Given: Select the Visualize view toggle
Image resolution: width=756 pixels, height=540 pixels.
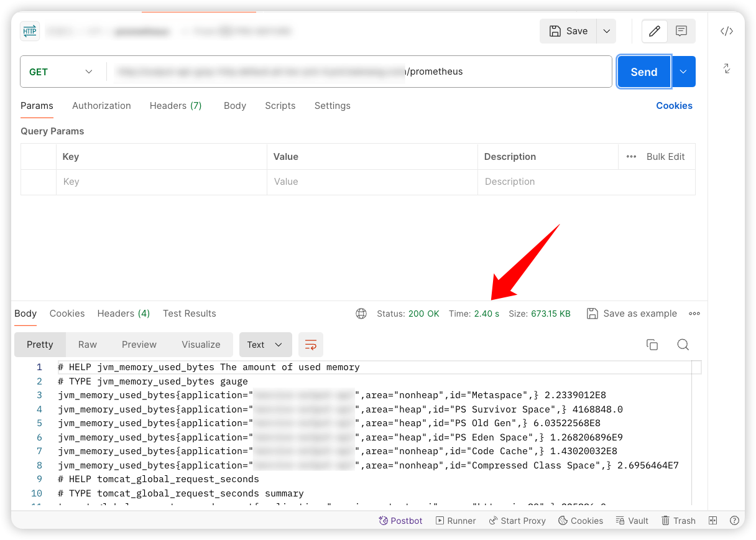Looking at the screenshot, I should coord(201,345).
